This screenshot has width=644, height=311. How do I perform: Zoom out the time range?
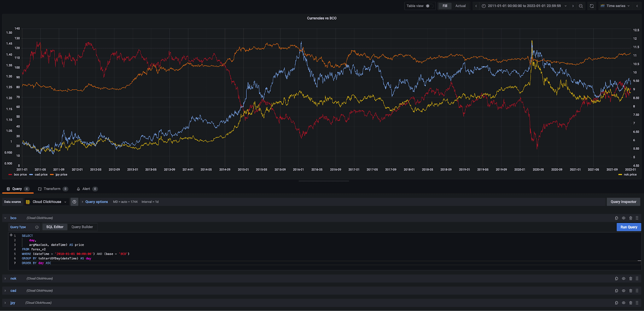581,6
